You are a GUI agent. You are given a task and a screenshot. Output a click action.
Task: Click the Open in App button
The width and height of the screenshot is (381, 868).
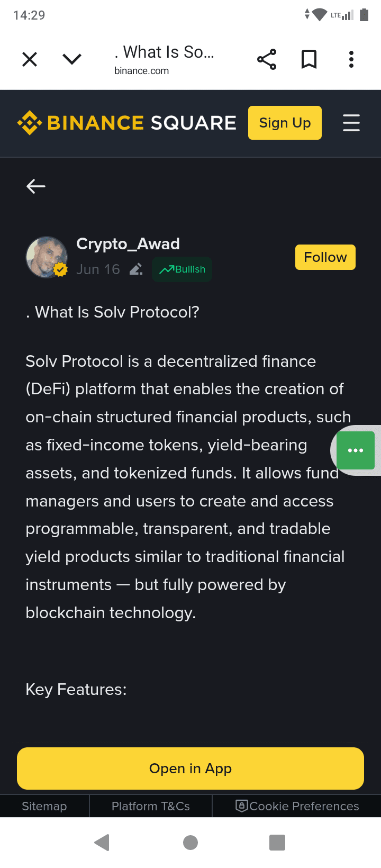(190, 768)
